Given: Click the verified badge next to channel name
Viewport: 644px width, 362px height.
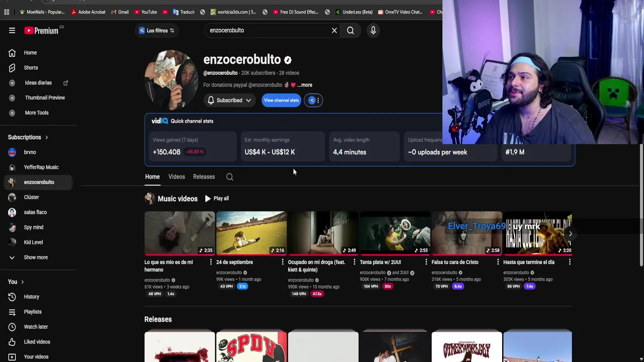Looking at the screenshot, I should point(288,60).
